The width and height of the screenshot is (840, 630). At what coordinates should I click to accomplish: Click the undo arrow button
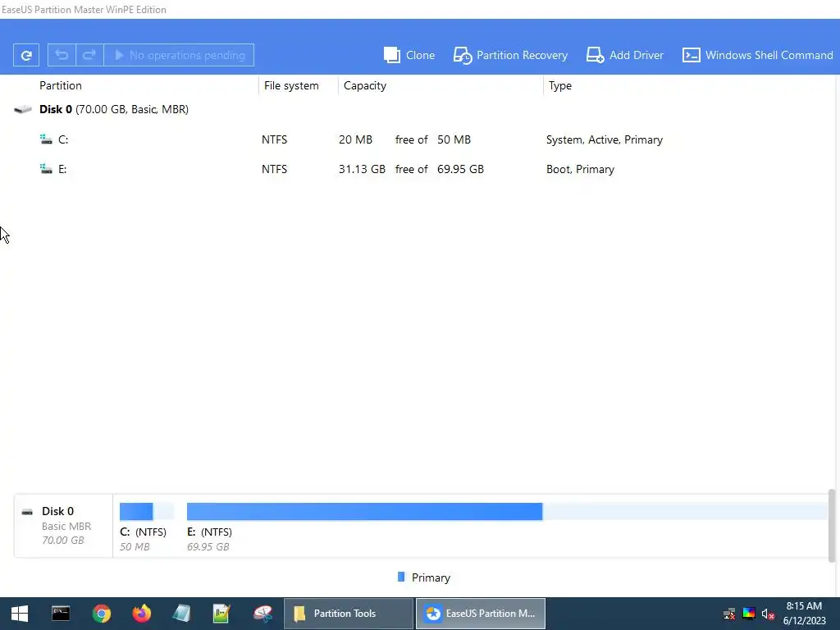point(62,55)
